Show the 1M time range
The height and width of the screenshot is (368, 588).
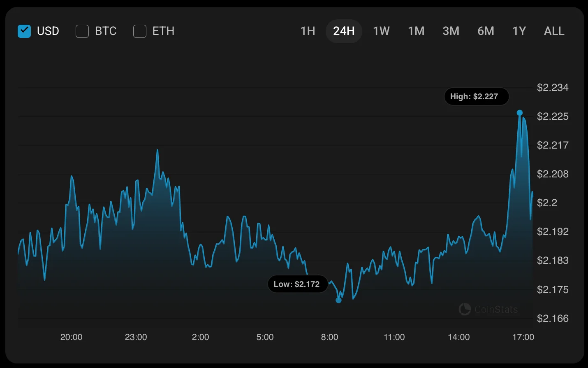[416, 31]
